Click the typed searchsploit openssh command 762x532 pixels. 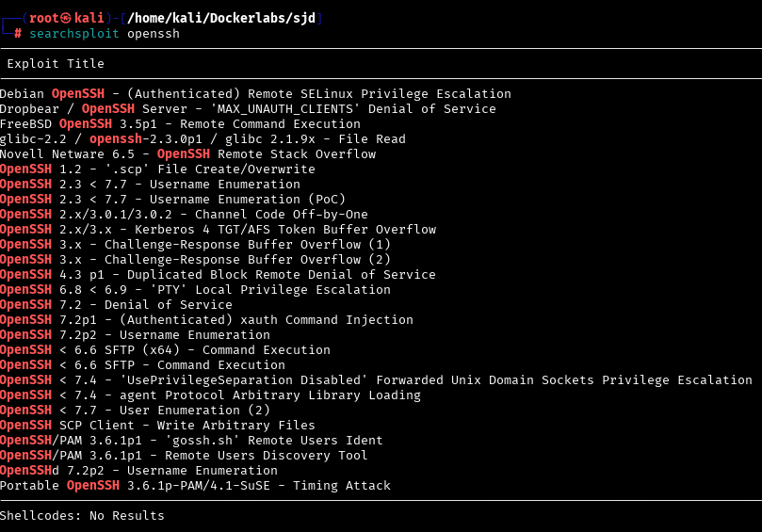tap(104, 34)
